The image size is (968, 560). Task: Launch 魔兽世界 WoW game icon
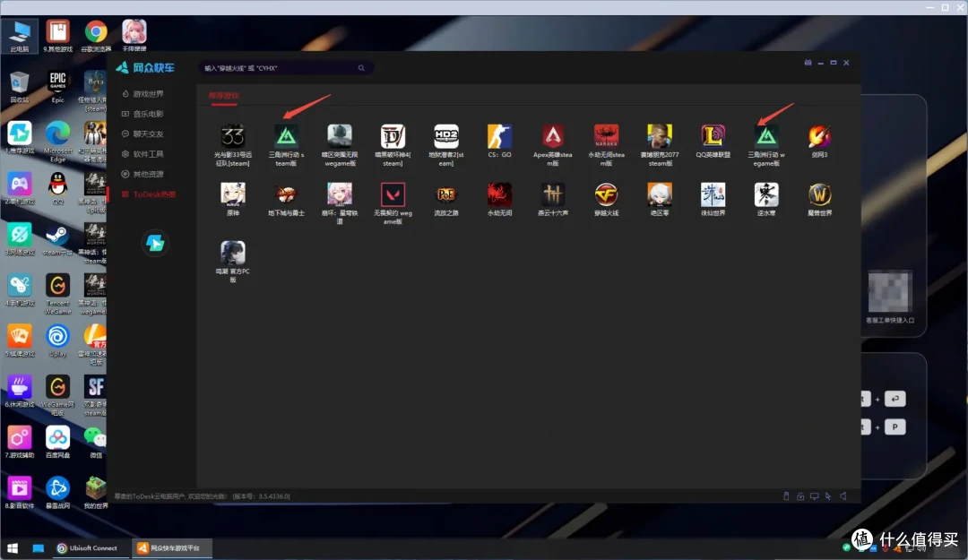(x=819, y=194)
